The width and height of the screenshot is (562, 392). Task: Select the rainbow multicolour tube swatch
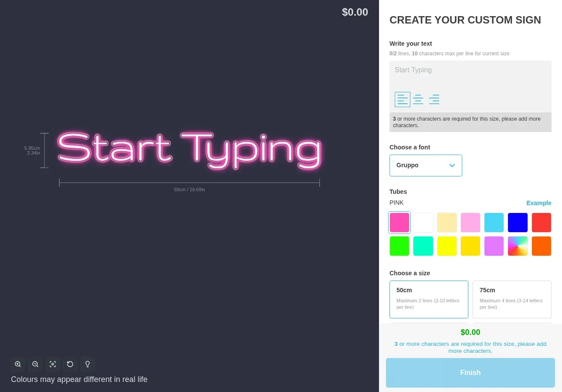[x=518, y=246]
